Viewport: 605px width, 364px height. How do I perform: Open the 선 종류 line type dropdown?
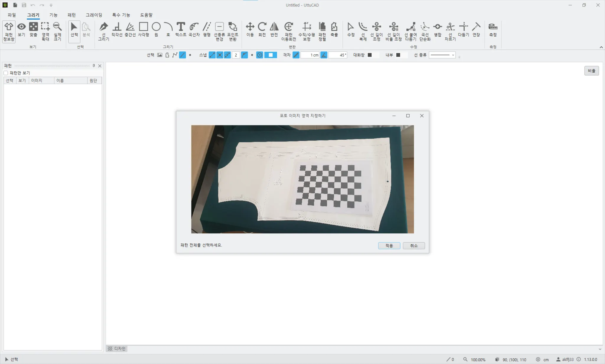pyautogui.click(x=442, y=55)
